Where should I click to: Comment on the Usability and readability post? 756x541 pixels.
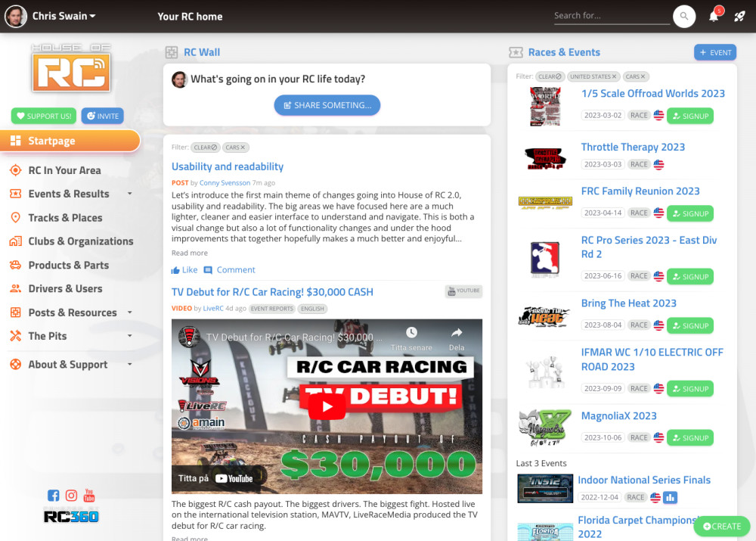coord(230,270)
